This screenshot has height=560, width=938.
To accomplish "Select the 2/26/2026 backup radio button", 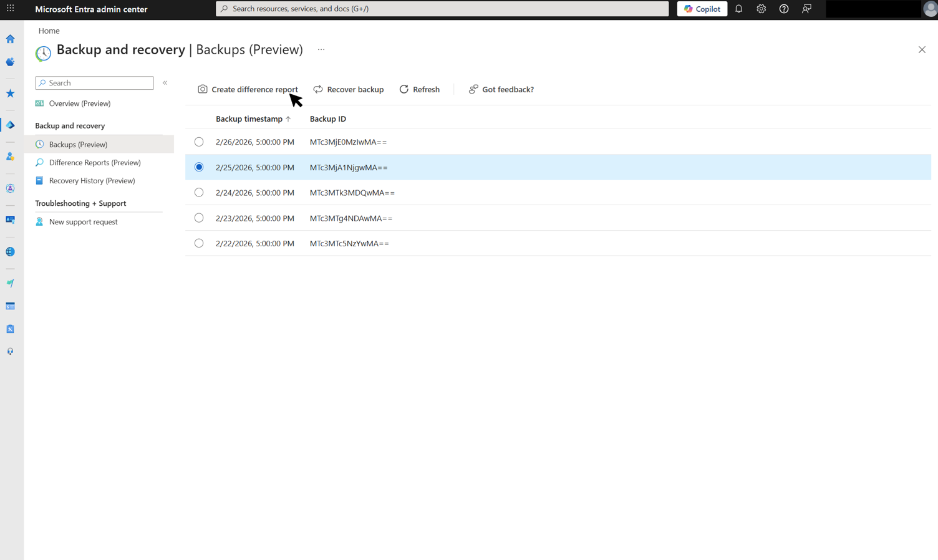I will coord(198,142).
